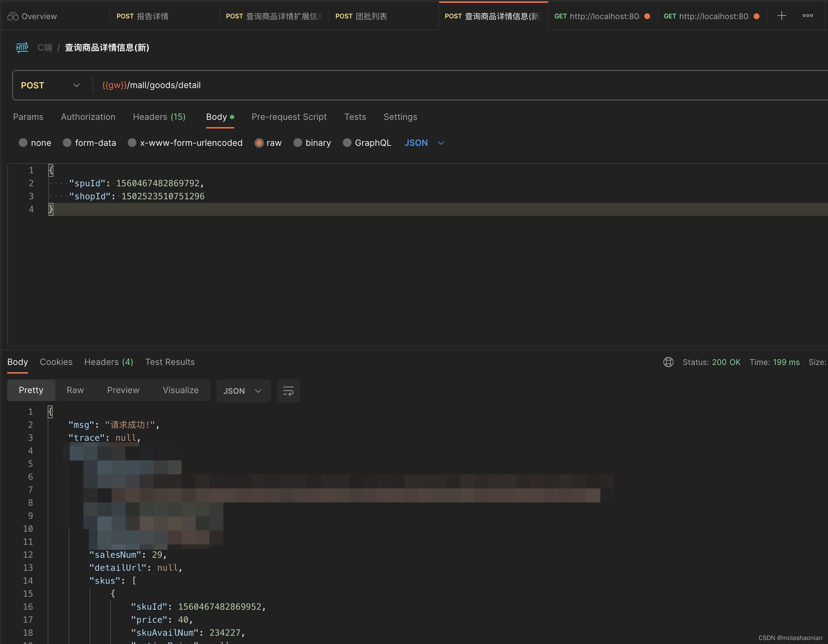The height and width of the screenshot is (644, 828).
Task: Open the response format JSON dropdown
Action: [243, 391]
